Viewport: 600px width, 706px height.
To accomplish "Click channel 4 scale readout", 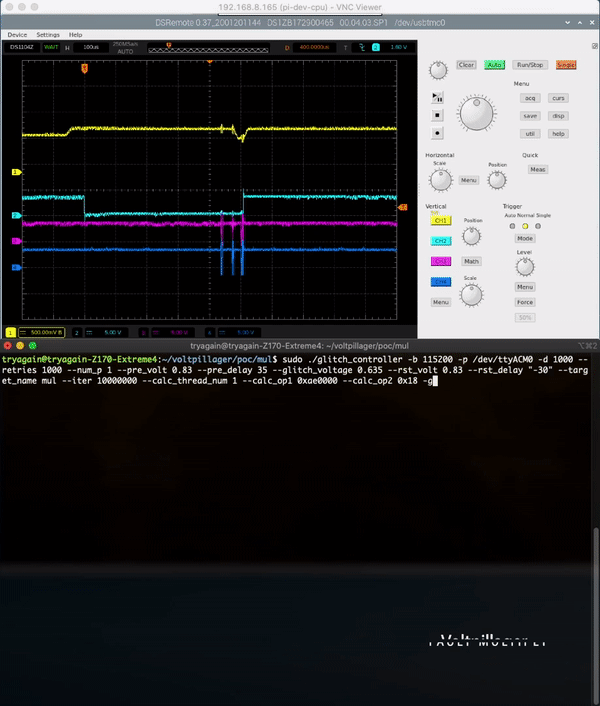I will [x=239, y=332].
